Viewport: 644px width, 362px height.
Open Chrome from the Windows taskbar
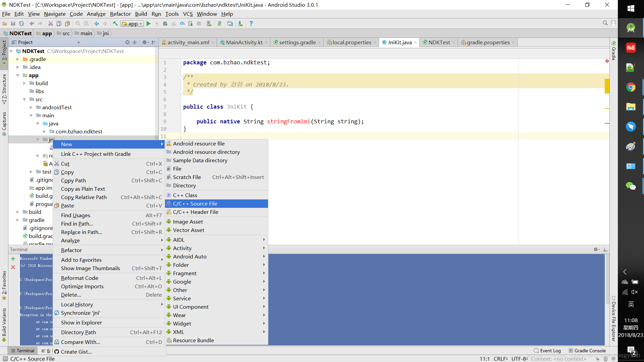631,87
